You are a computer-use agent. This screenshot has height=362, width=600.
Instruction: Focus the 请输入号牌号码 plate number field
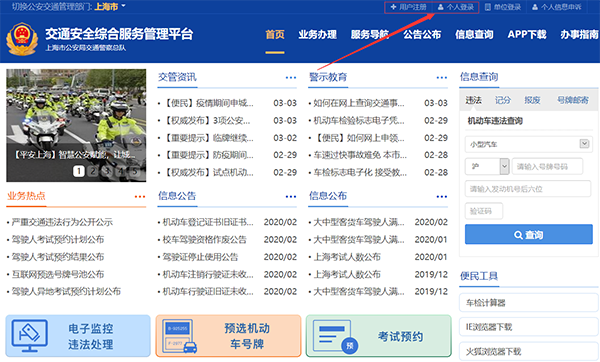click(x=547, y=166)
